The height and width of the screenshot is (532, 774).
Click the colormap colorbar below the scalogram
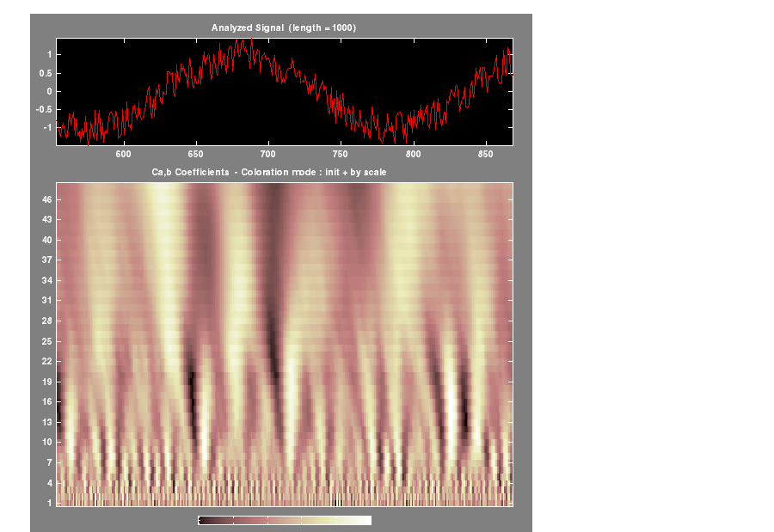click(285, 520)
